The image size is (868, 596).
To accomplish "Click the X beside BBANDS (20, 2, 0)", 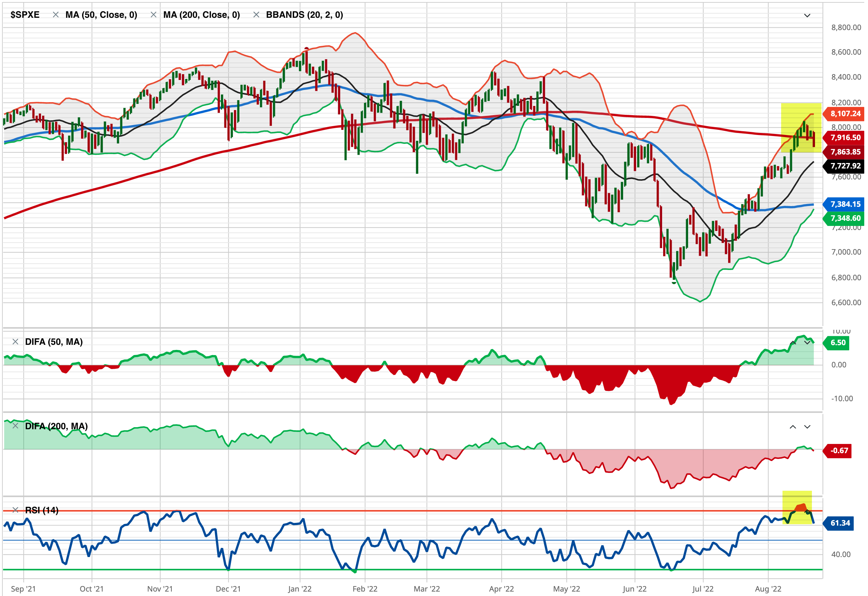I will coord(256,15).
